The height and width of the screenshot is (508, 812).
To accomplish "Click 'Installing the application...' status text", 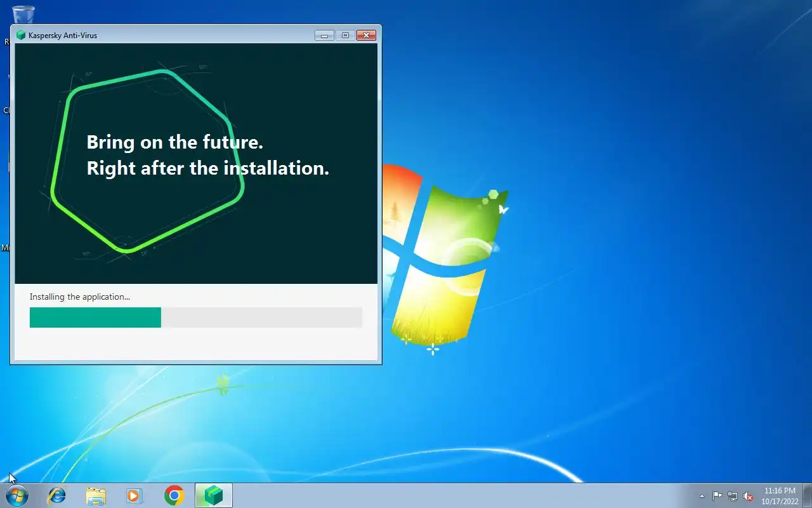I will [80, 297].
